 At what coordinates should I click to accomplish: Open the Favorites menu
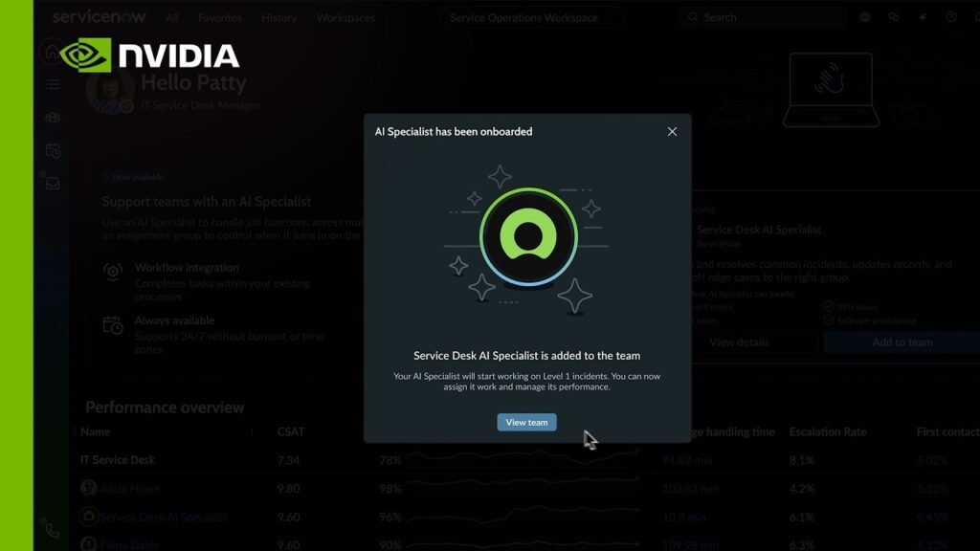coord(219,17)
